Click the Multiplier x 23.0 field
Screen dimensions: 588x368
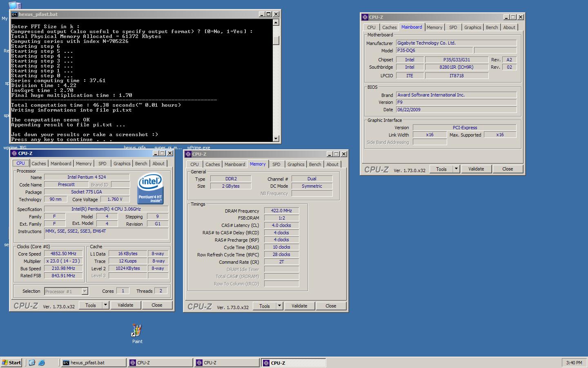click(x=63, y=261)
